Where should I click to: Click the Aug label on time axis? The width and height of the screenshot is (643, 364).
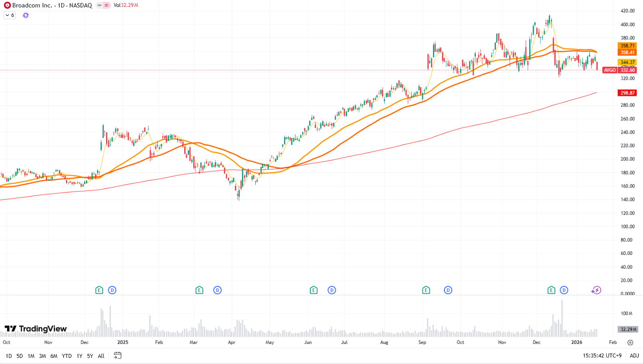click(x=384, y=342)
